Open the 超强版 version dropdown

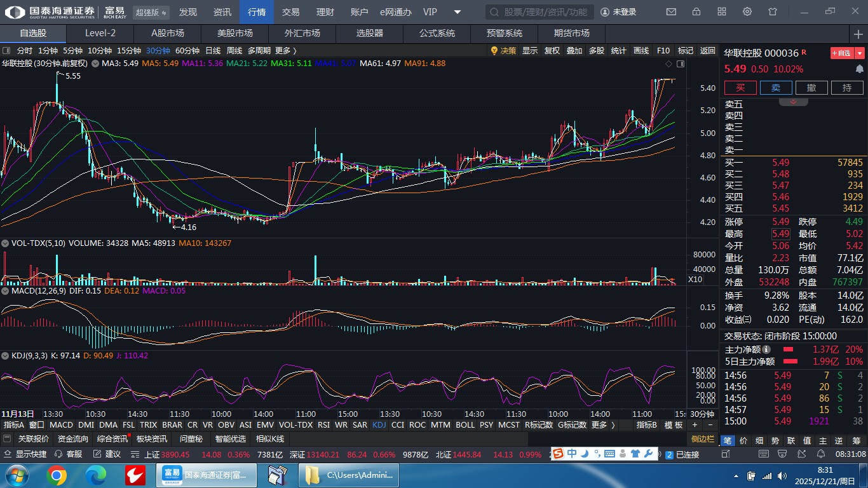click(x=152, y=12)
